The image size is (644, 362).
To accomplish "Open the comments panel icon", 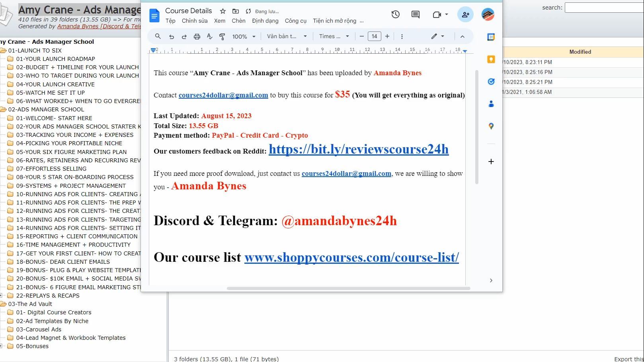I will pos(416,15).
